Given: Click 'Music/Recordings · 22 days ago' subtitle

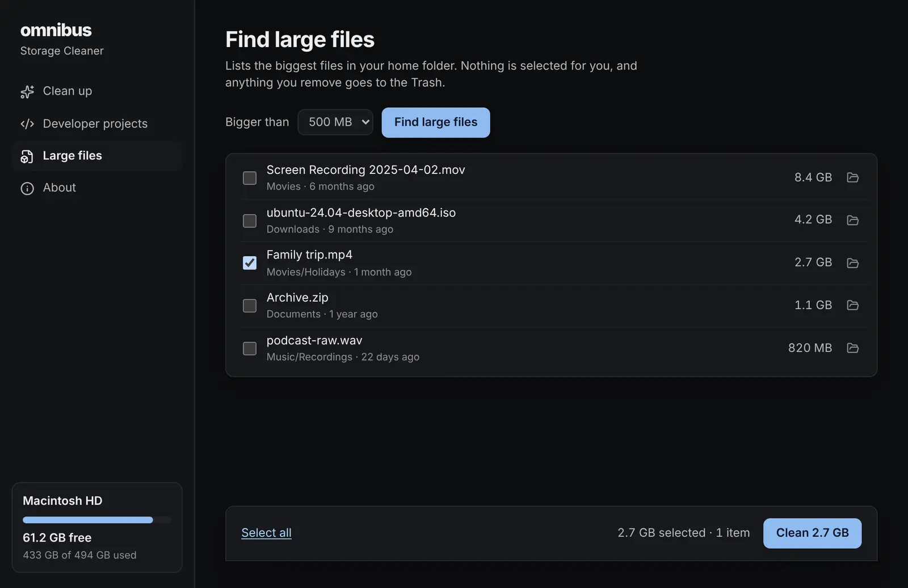Looking at the screenshot, I should pyautogui.click(x=343, y=357).
